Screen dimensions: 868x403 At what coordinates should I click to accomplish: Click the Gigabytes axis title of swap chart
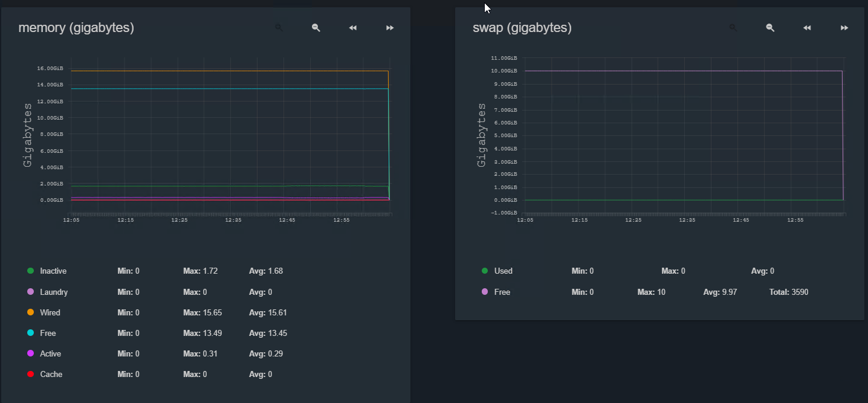[482, 135]
